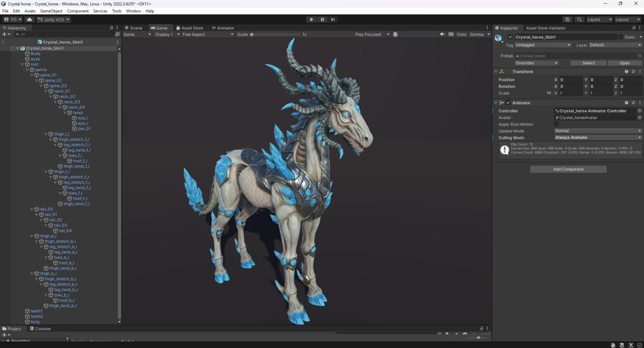The image size is (644, 348).
Task: Switch to the Asset Store Validator tab
Action: pyautogui.click(x=546, y=28)
